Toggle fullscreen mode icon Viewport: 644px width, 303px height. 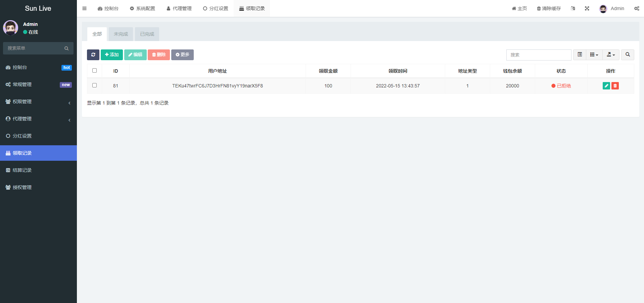tap(587, 8)
